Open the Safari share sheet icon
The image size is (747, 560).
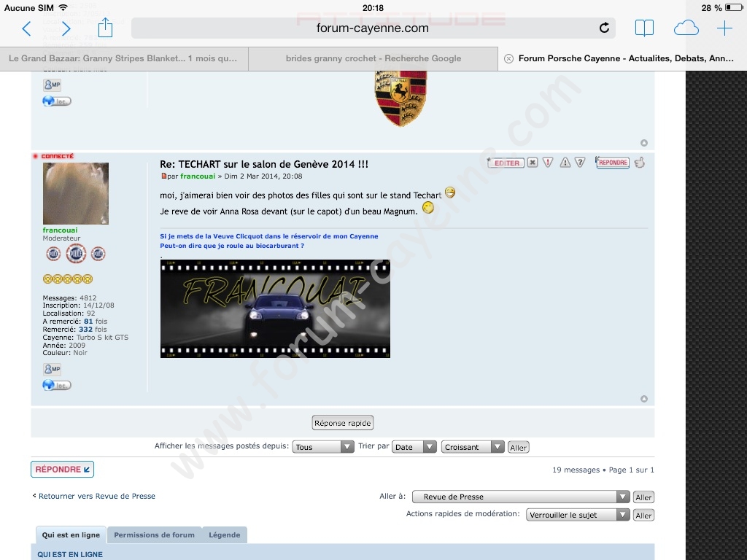pos(105,28)
